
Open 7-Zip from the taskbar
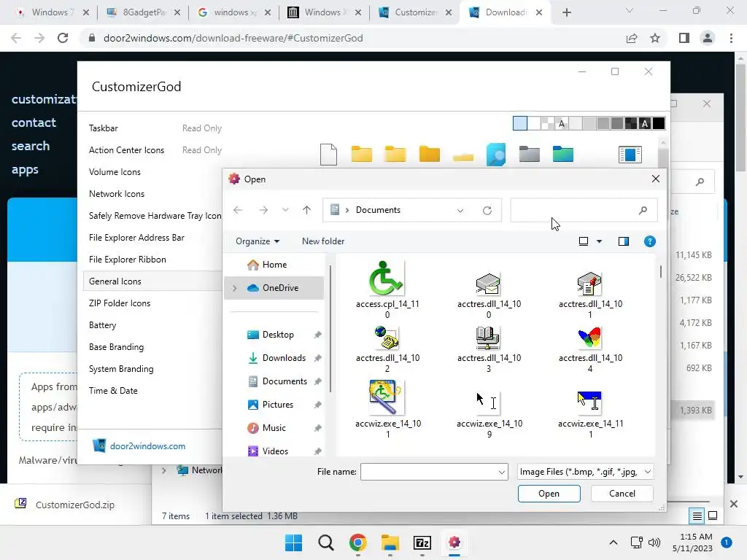[422, 542]
